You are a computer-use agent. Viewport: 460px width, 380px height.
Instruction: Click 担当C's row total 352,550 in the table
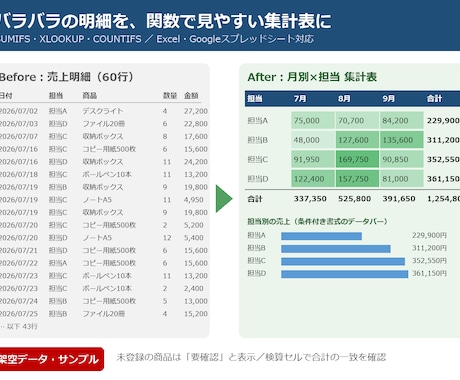(443, 159)
